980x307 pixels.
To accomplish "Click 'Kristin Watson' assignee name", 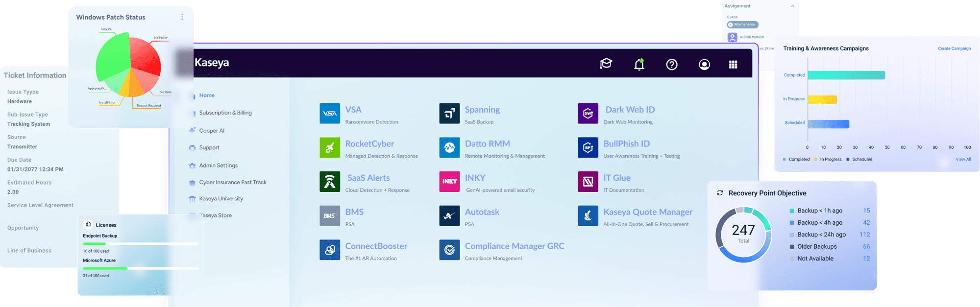I will (752, 37).
